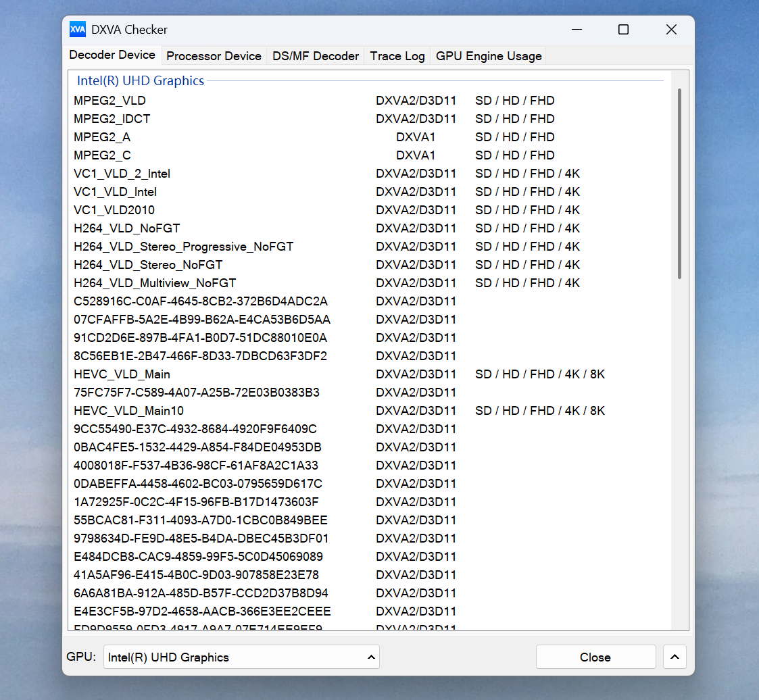The image size is (759, 700).
Task: Select the MPEG2_IDCT row
Action: (x=369, y=119)
